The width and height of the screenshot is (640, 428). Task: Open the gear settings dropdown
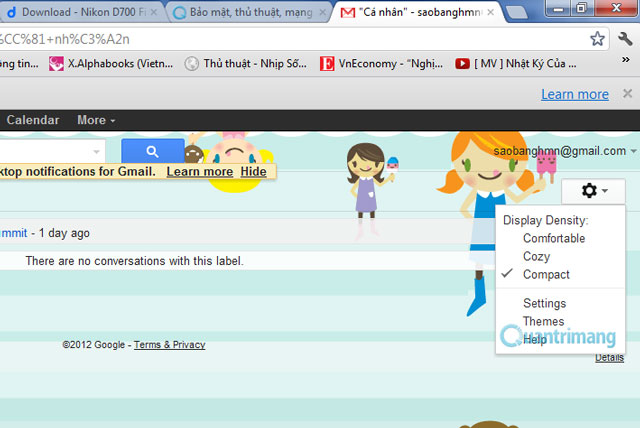coord(594,190)
